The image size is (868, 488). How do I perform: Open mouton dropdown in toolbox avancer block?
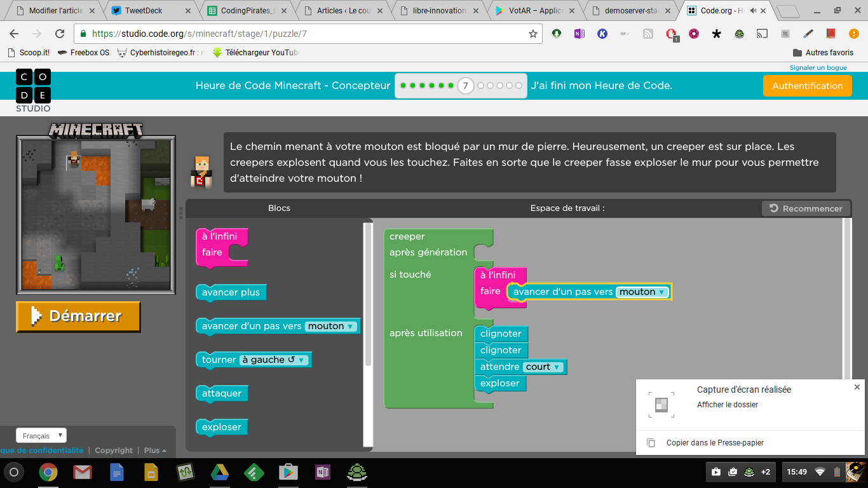(x=331, y=326)
